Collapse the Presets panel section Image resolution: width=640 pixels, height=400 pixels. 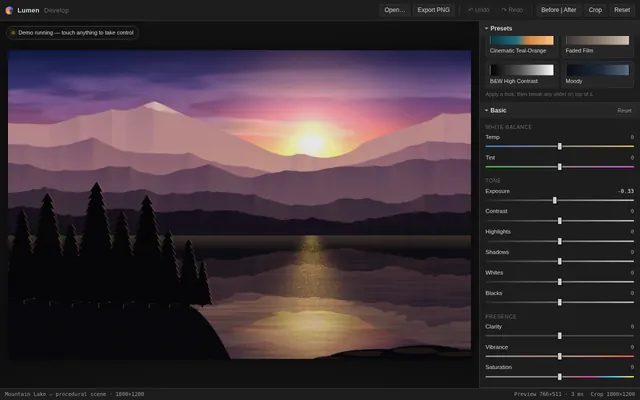[x=498, y=28]
